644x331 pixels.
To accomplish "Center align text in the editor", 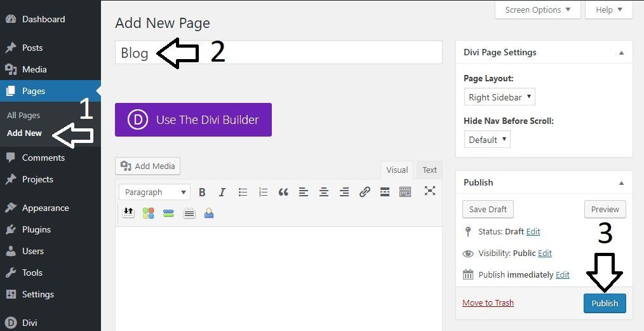I will 324,192.
